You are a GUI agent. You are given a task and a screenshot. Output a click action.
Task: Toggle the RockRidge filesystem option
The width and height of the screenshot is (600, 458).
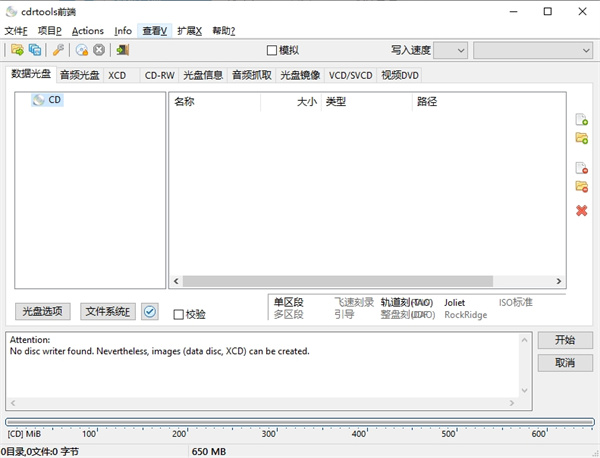point(466,315)
